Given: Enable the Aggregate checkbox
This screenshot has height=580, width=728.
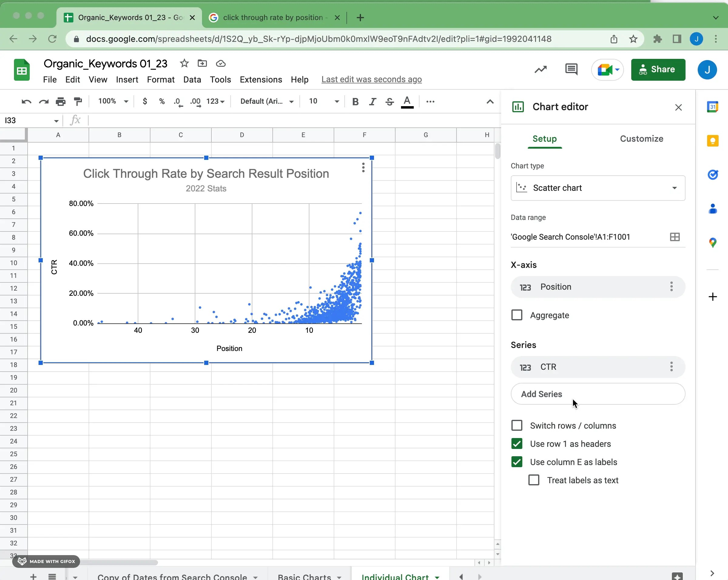Looking at the screenshot, I should 516,315.
